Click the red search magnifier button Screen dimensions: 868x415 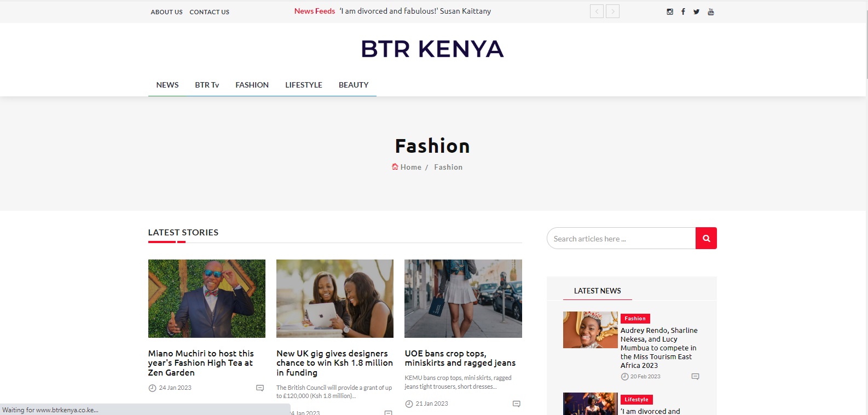coord(706,238)
